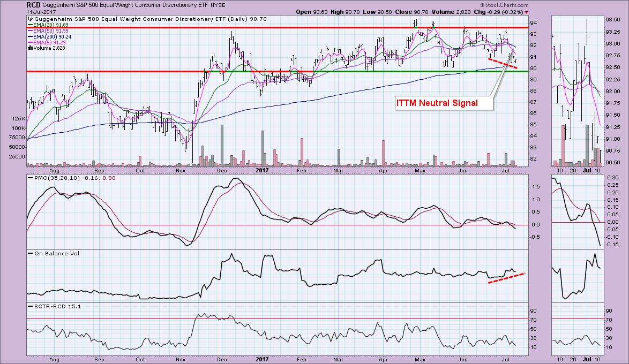Click the legend title ending in (Daily) 90.78
Screen dimensions: 629x364
tap(151, 19)
